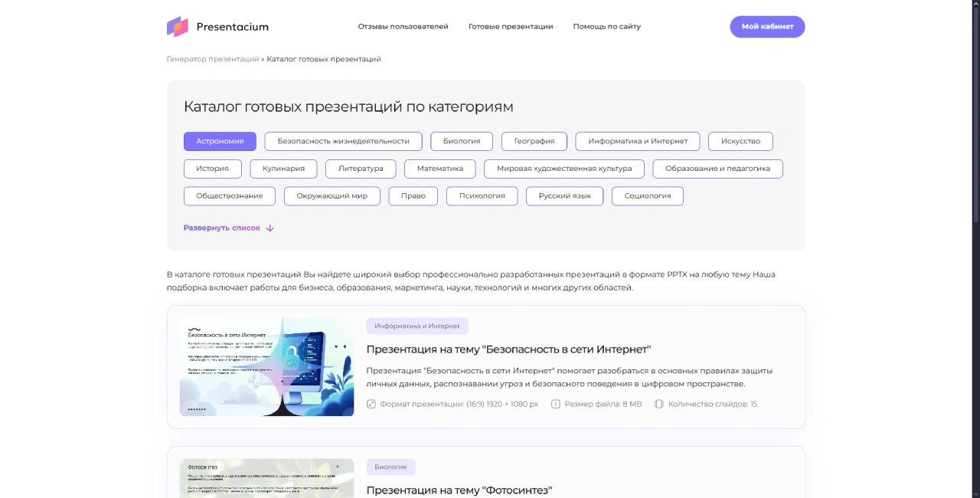Viewport: 980px width, 498px height.
Task: Open Помощь по сайту
Action: (606, 26)
